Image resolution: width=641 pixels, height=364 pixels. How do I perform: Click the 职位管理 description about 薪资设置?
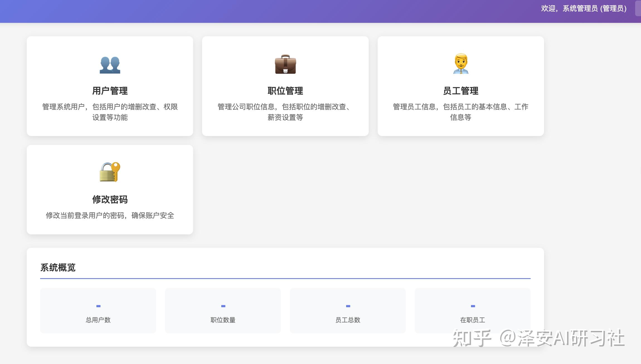coord(285,112)
